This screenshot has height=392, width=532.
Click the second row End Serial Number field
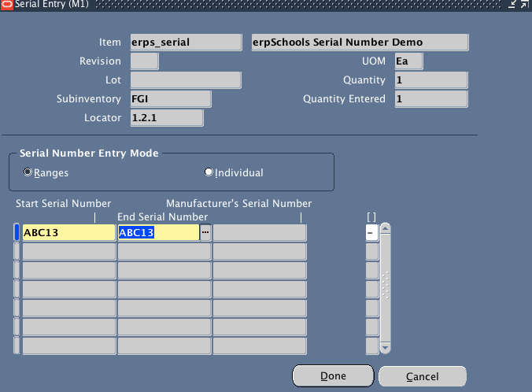[x=164, y=251]
